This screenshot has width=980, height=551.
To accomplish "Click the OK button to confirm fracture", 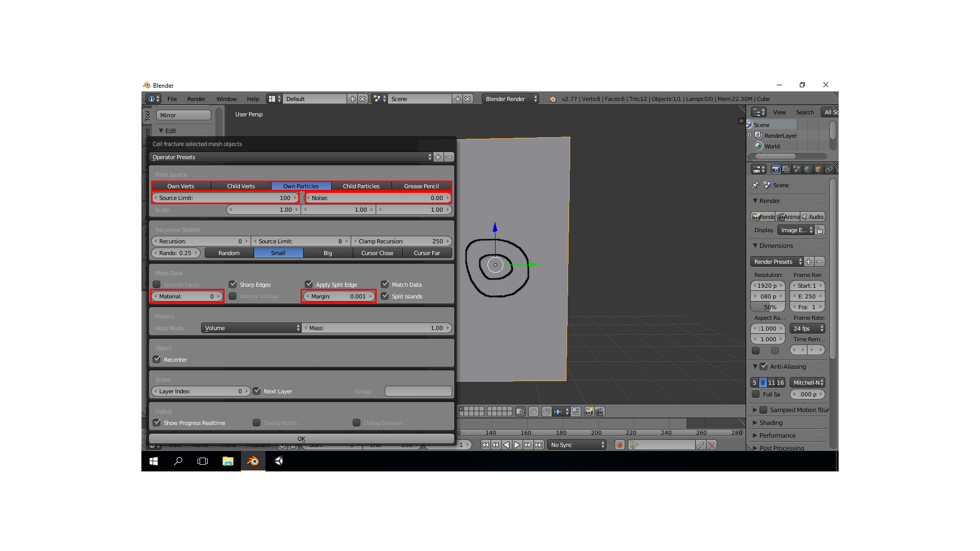I will 301,438.
